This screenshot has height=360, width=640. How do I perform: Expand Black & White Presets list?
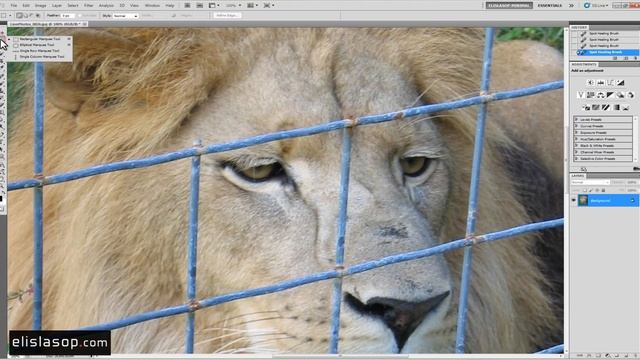click(x=576, y=145)
